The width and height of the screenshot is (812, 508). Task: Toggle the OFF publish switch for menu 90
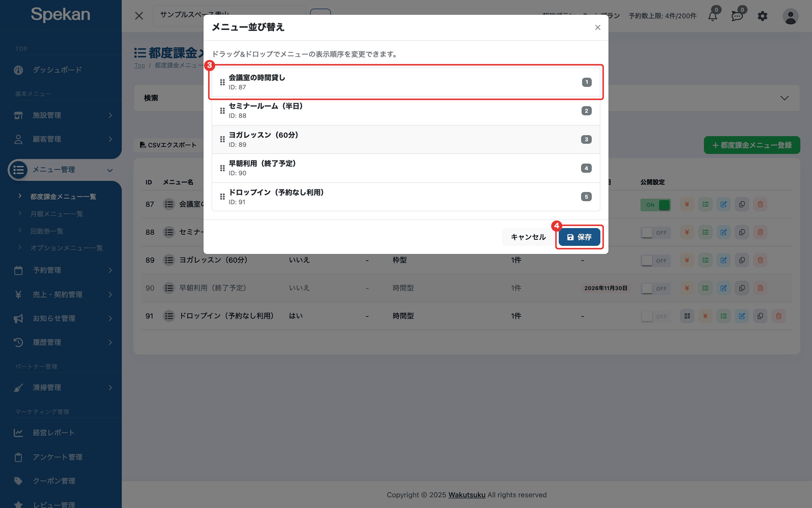point(656,289)
